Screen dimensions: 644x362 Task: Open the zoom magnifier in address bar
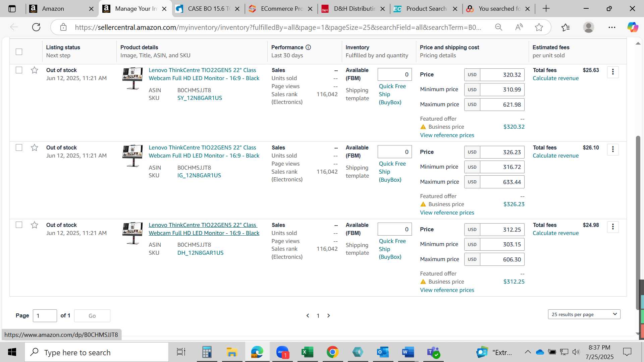point(499,27)
